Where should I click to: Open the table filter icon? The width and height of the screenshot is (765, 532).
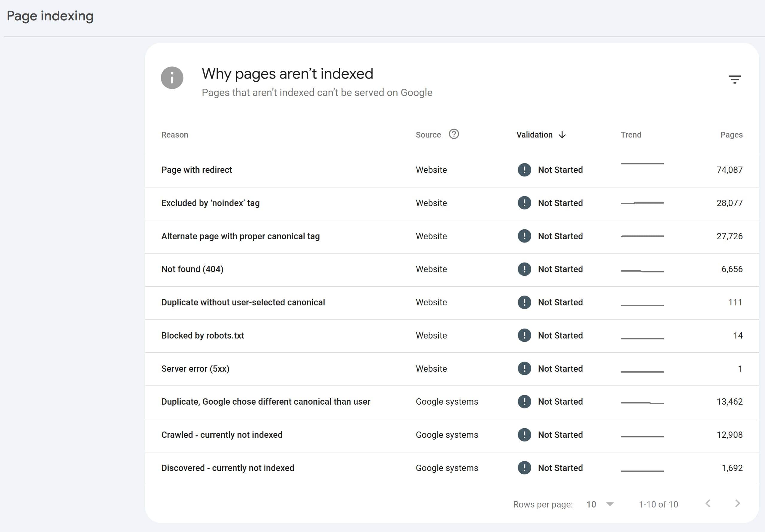[x=734, y=79]
